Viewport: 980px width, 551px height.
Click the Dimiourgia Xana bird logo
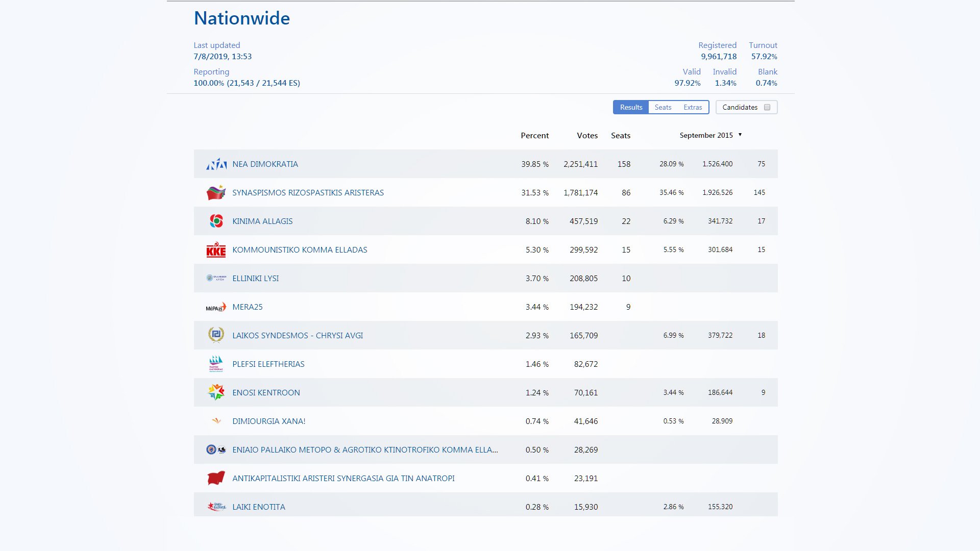tap(216, 421)
